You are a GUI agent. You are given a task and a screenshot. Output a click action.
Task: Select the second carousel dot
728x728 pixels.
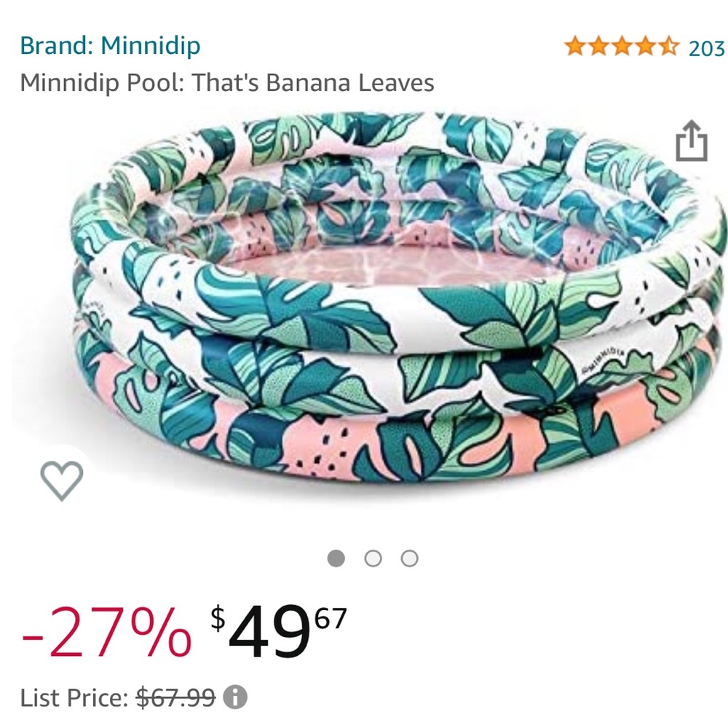coord(373,558)
